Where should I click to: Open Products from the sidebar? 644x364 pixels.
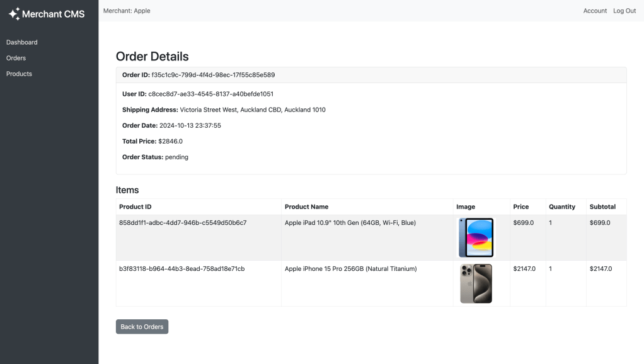(x=19, y=74)
